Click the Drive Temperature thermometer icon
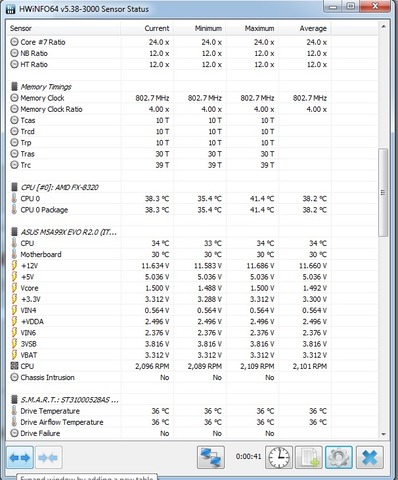398x480 pixels. (14, 411)
